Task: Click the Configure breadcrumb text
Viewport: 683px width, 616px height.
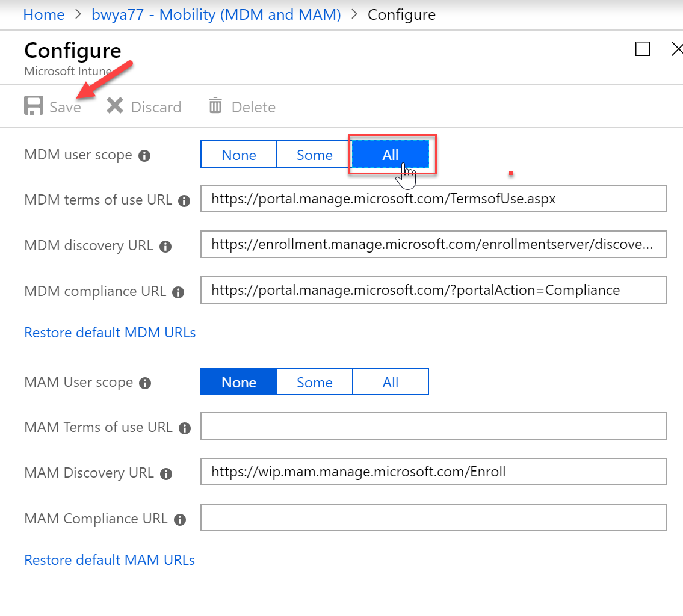Action: (x=401, y=15)
